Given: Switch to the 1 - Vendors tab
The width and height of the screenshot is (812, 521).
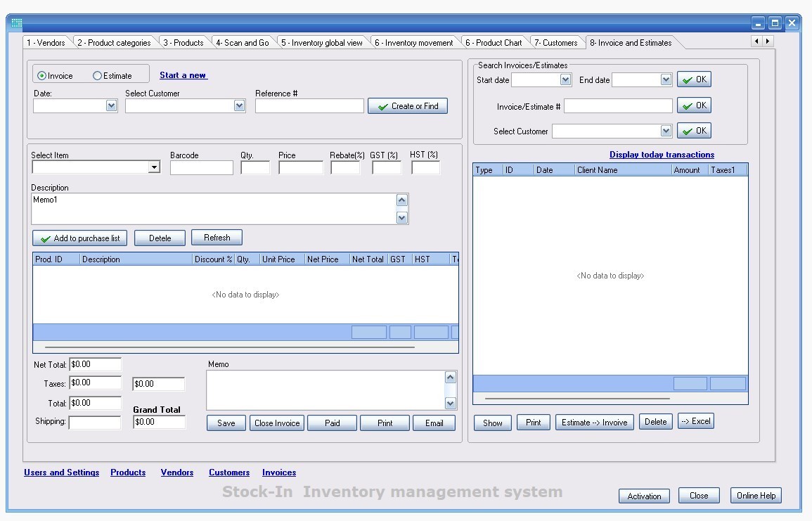Looking at the screenshot, I should (46, 42).
